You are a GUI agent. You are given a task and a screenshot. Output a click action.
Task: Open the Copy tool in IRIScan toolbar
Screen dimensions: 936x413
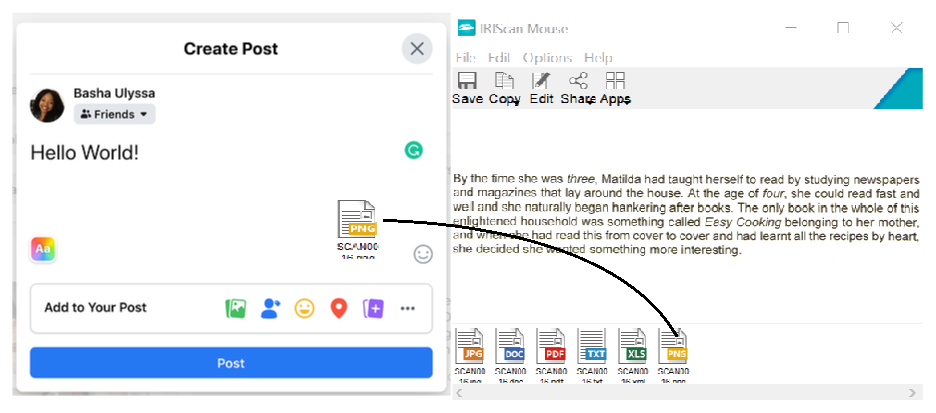[504, 81]
